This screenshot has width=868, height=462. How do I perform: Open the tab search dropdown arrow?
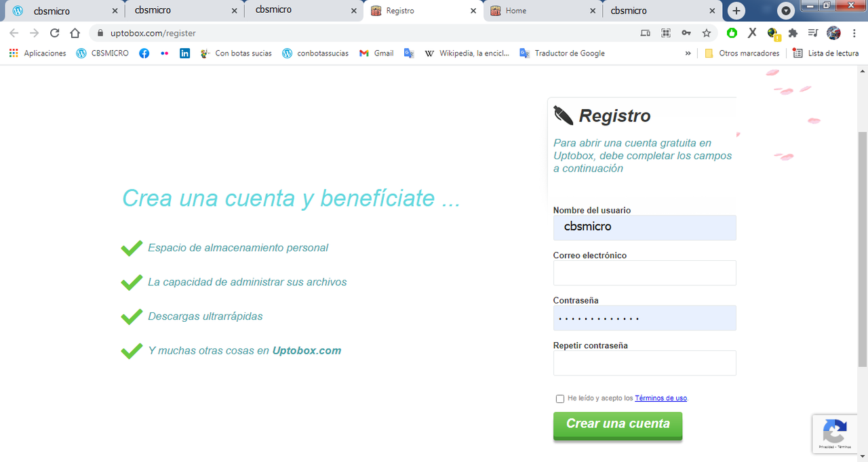pyautogui.click(x=786, y=11)
